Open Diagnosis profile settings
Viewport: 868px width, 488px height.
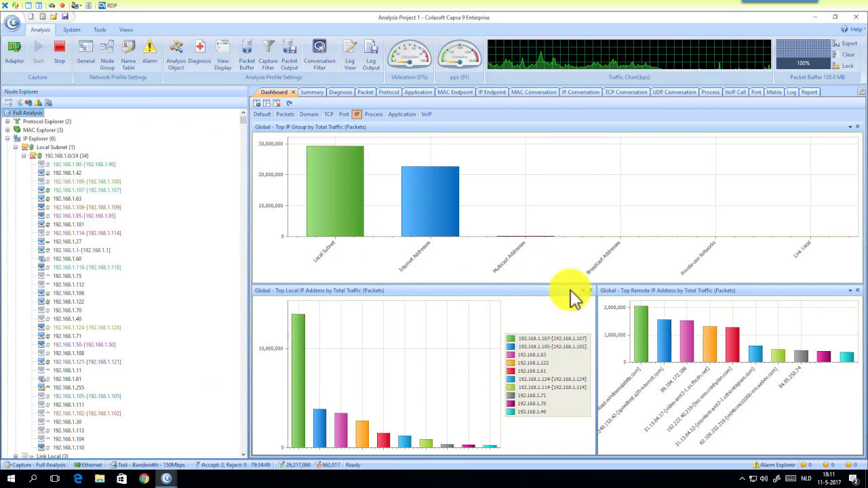[x=199, y=53]
